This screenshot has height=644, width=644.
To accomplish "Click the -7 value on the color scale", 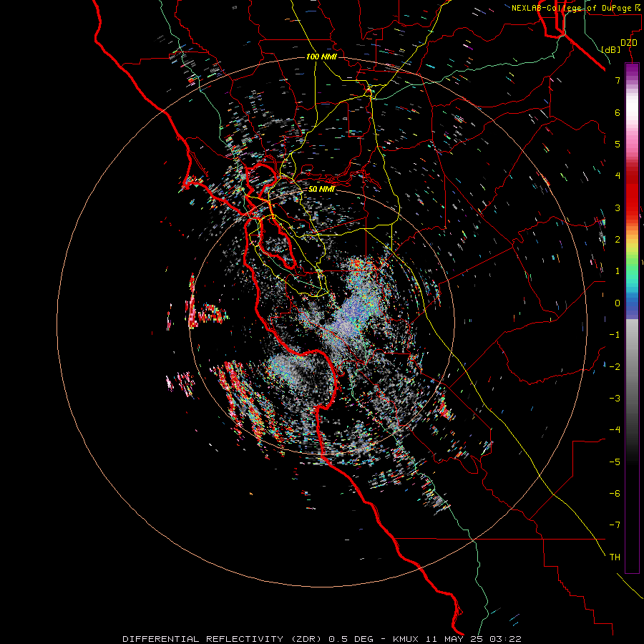I will click(x=615, y=525).
